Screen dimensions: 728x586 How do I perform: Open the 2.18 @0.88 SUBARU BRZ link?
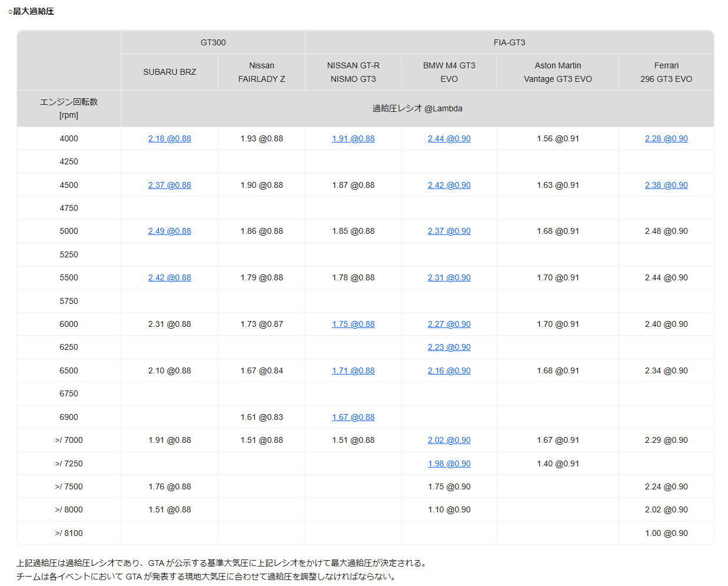click(x=169, y=138)
